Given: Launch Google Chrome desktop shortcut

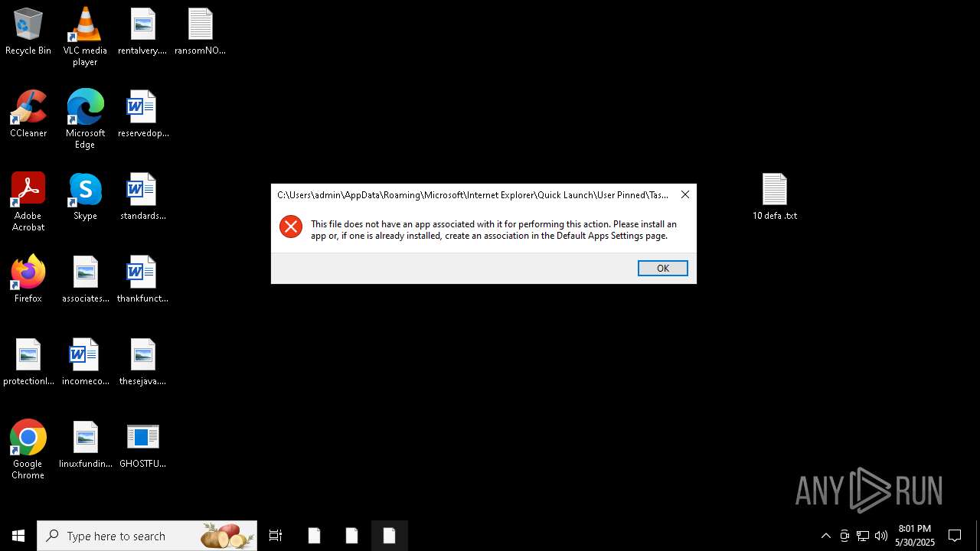Looking at the screenshot, I should pyautogui.click(x=28, y=450).
